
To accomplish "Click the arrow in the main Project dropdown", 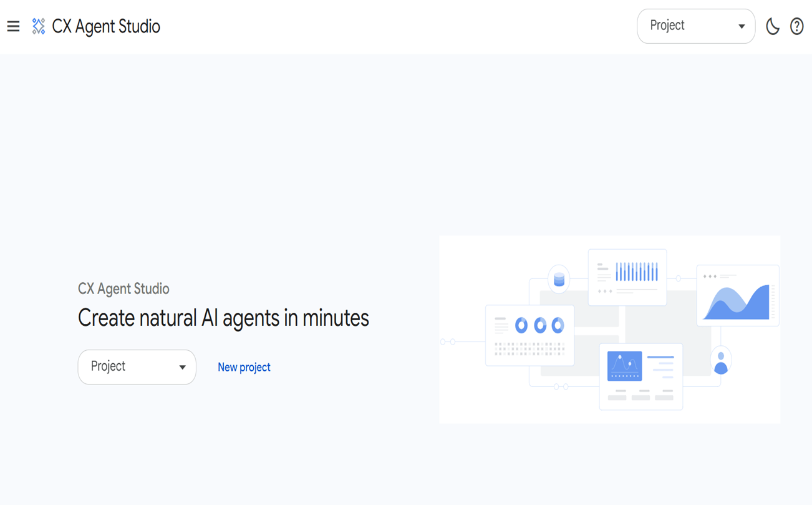I will pos(182,367).
